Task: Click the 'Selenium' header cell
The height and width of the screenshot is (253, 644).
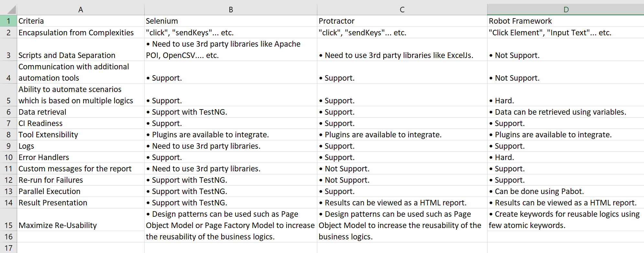Action: point(231,21)
